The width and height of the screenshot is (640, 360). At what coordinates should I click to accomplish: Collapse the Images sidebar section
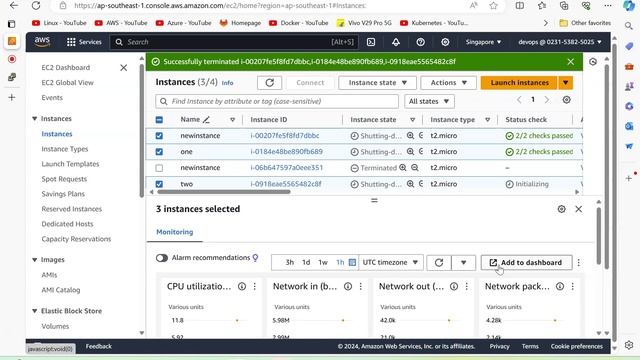[x=34, y=260]
